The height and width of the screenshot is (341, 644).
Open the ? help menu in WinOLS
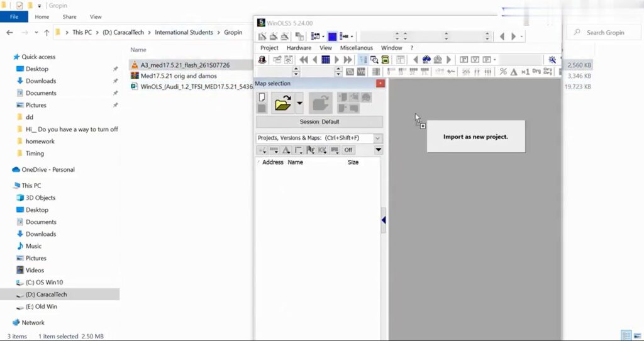click(x=411, y=48)
